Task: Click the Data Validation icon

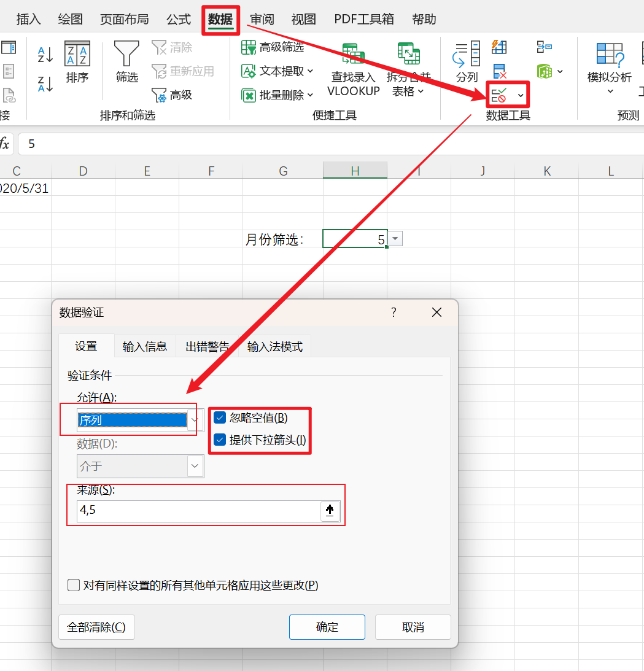Action: tap(499, 95)
